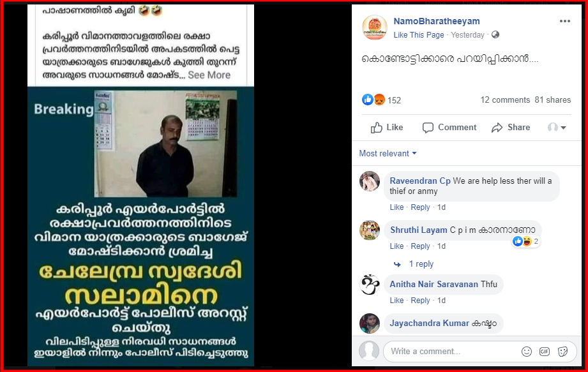Open Shruthi Layam's profile avatar
This screenshot has height=372, width=588.
coord(370,230)
